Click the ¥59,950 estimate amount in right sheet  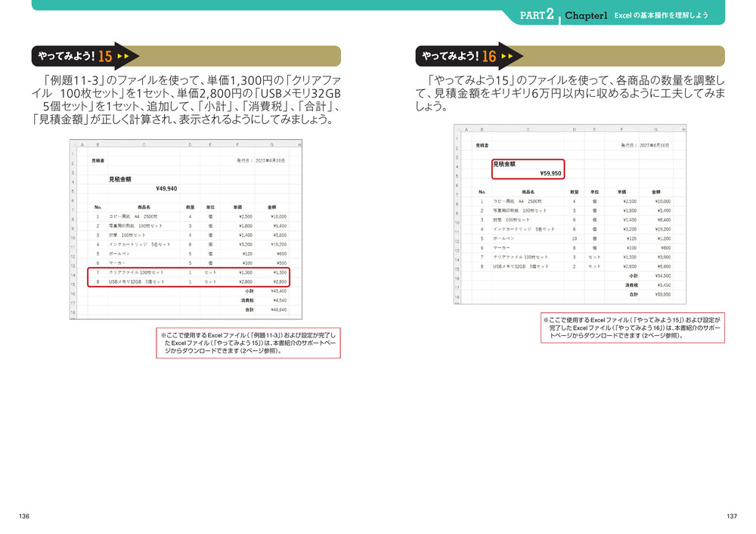coord(550,173)
